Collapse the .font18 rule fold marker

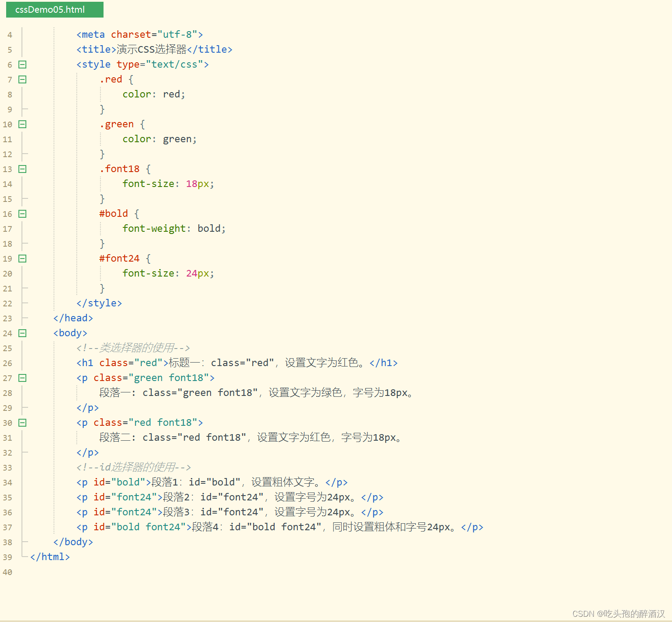click(22, 169)
